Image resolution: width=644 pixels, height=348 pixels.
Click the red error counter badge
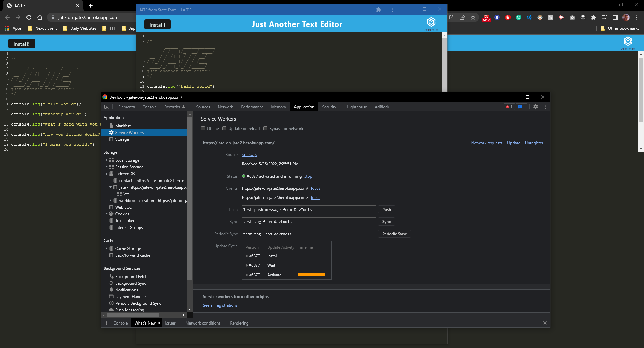pyautogui.click(x=509, y=107)
